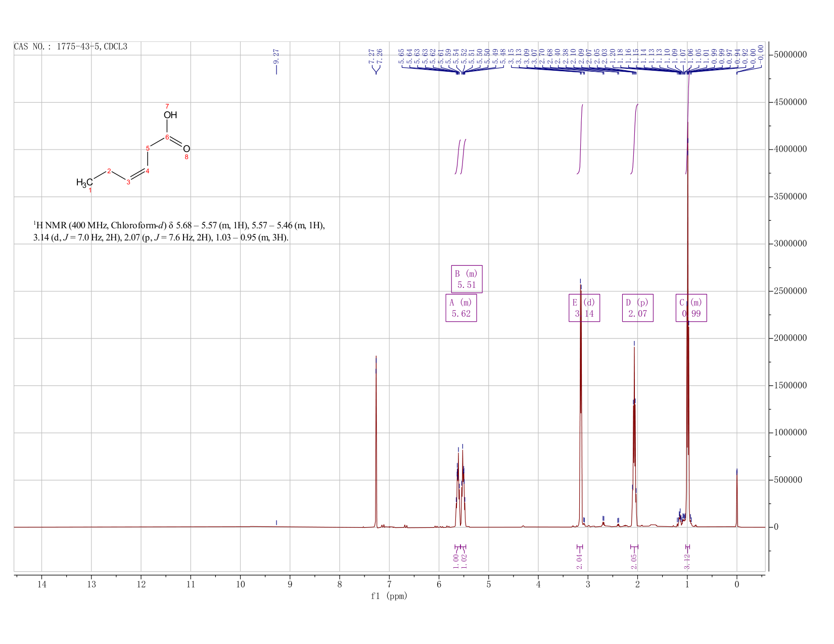Click the H3C group in structure
The height and width of the screenshot is (644, 834).
pyautogui.click(x=84, y=182)
